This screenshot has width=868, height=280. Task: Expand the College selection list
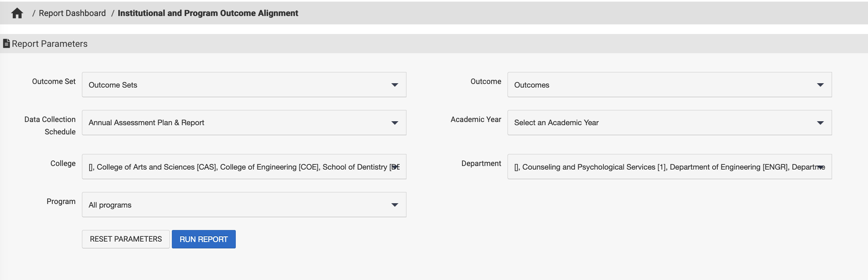(x=244, y=167)
